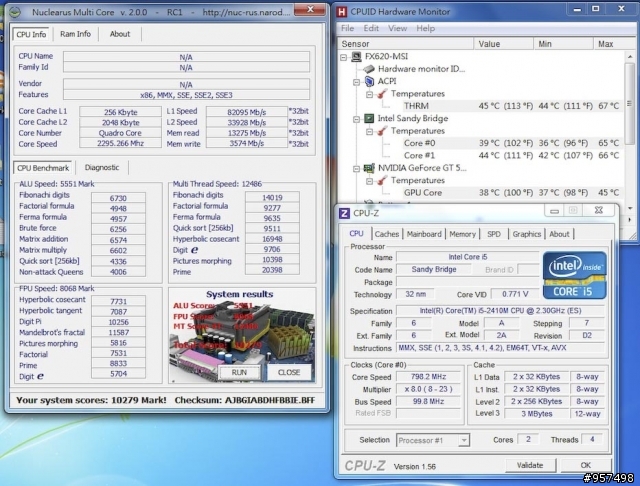Collapse NVIDIA Temperatures branch
Viewport: 640px width, 486px height.
(x=369, y=181)
